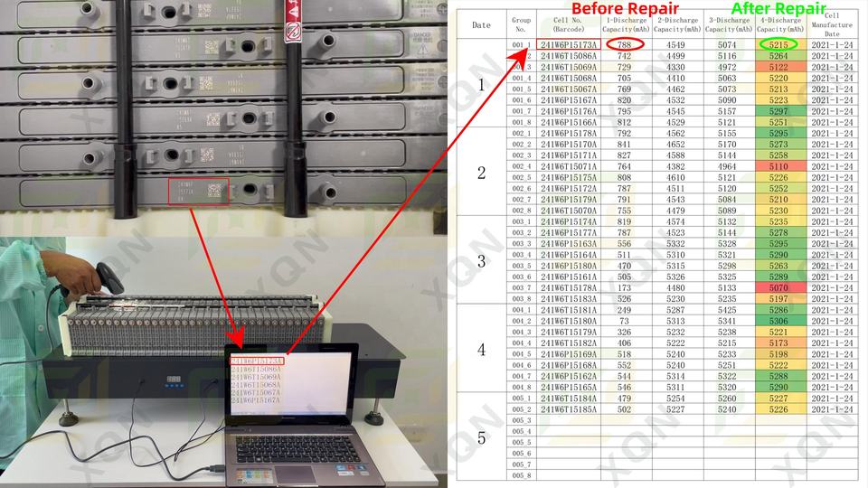Viewport: 868px width, 488px height.
Task: Click the 3-Discharge value 5425
Action: click(727, 310)
